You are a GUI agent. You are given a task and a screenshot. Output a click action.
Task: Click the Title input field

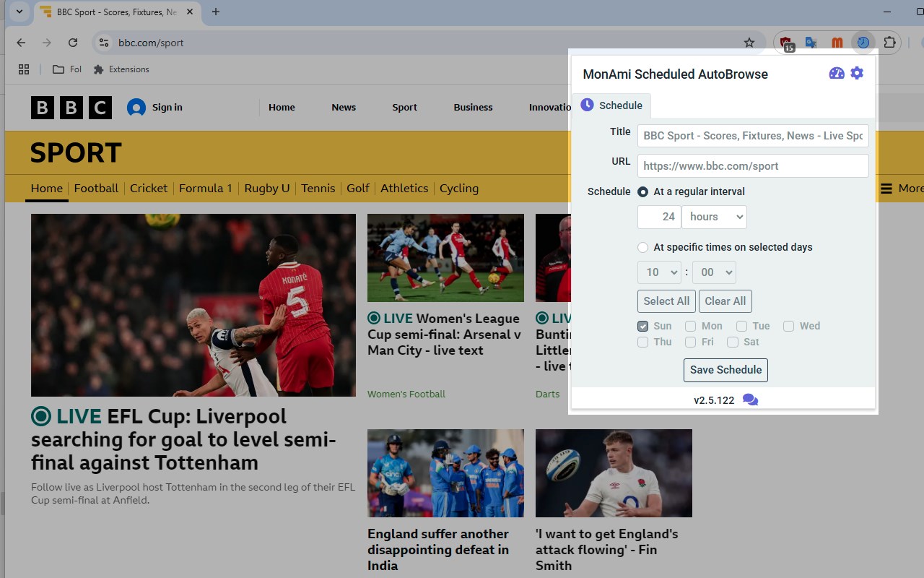click(753, 136)
